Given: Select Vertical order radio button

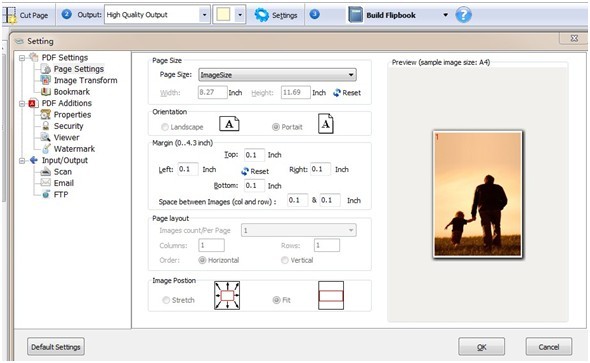Looking at the screenshot, I should (285, 260).
